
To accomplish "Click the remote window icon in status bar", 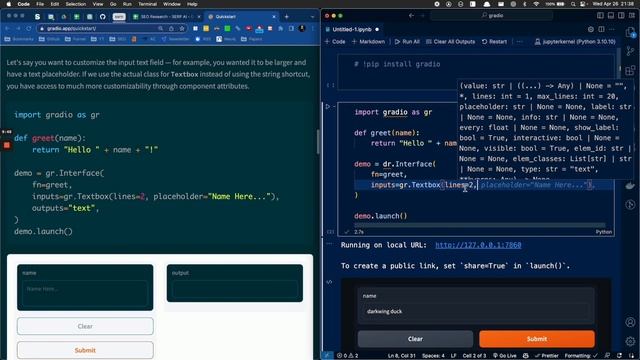I will (327, 356).
